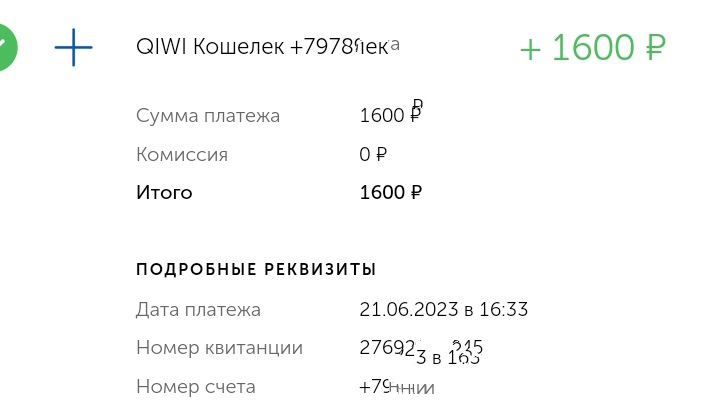Select the 0 ₽ commission value
This screenshot has width=720, height=415.
click(x=372, y=155)
